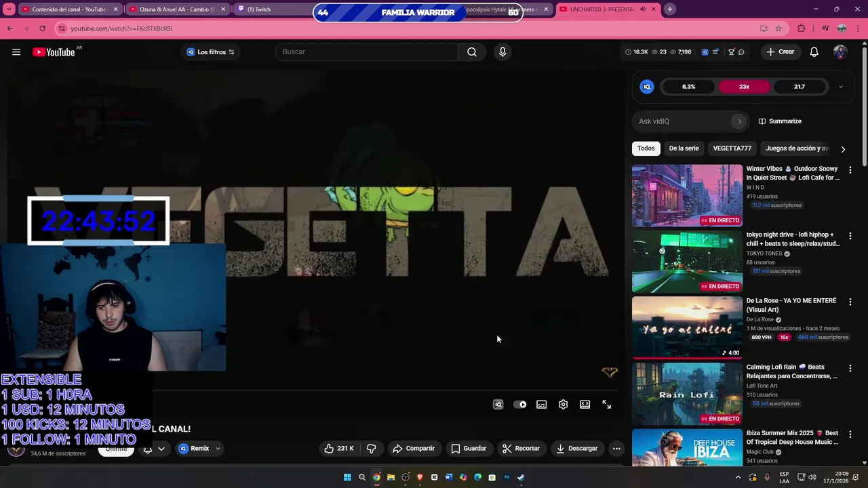Click the search magnifier button

coord(472,52)
